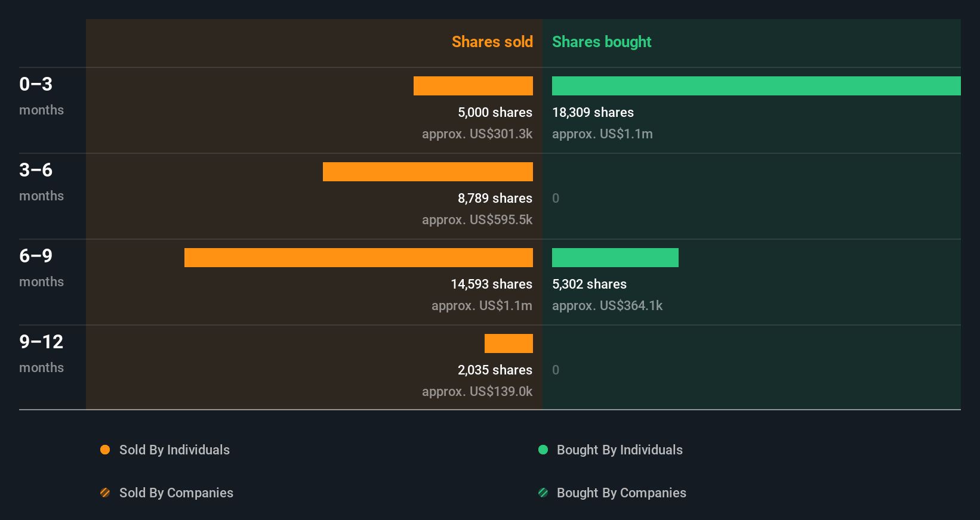Click the approx. US$301.3k amount
980x520 pixels.
click(477, 134)
